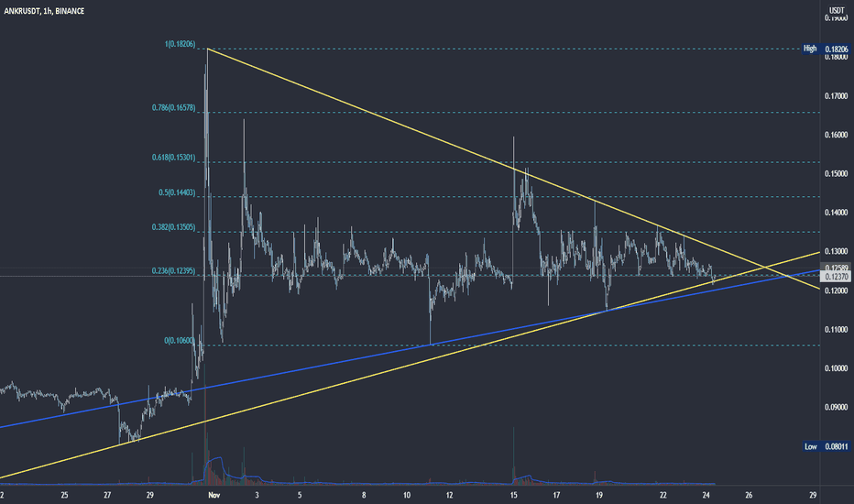Viewport: 854px width, 504px height.
Task: Select the 0(0.10600) Fibonacci label
Action: tap(180, 341)
